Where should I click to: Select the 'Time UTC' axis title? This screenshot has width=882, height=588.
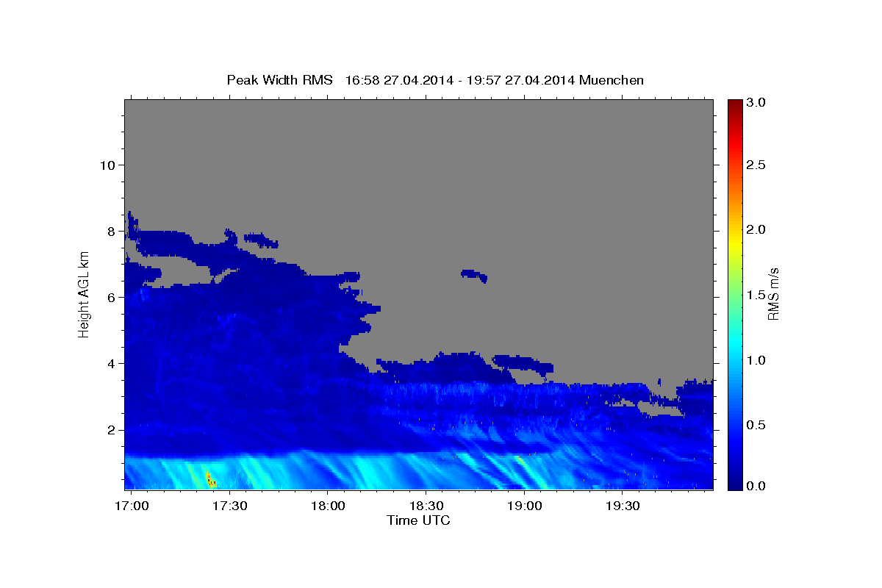pos(418,520)
